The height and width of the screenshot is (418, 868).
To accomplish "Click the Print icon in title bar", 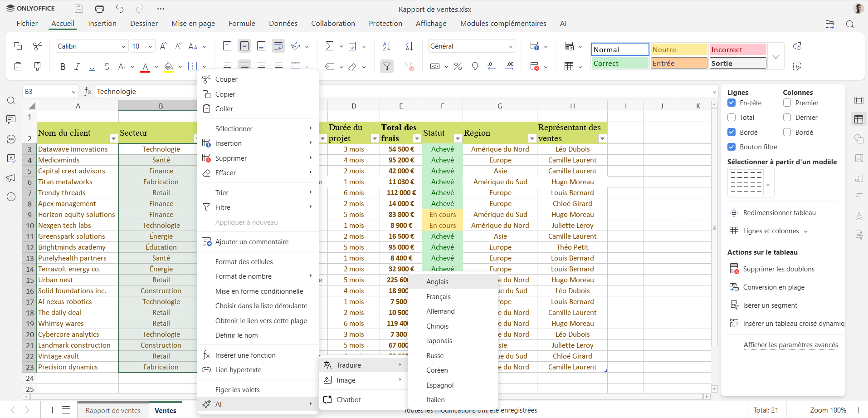I will 99,9.
